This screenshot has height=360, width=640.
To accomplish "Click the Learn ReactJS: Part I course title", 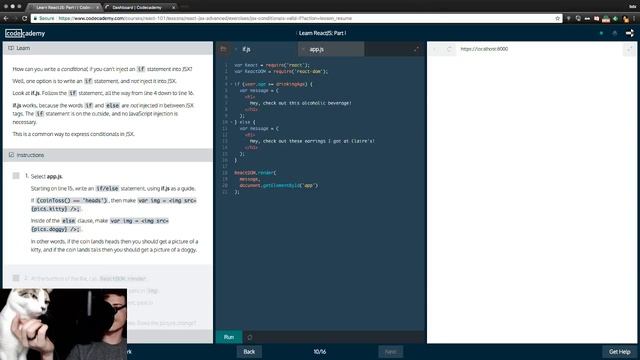I will pyautogui.click(x=322, y=33).
